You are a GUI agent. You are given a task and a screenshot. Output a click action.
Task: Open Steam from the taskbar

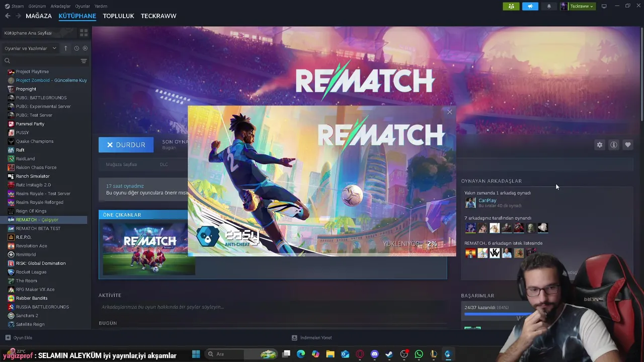[x=389, y=354]
